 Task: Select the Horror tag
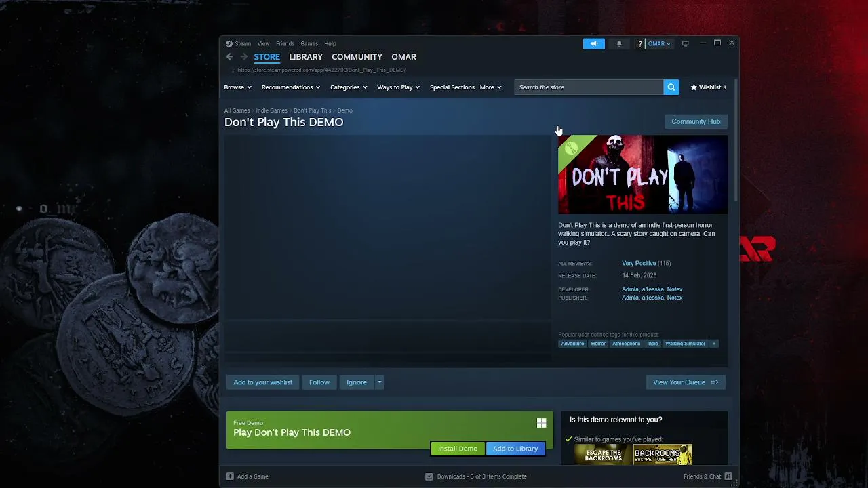(x=598, y=344)
